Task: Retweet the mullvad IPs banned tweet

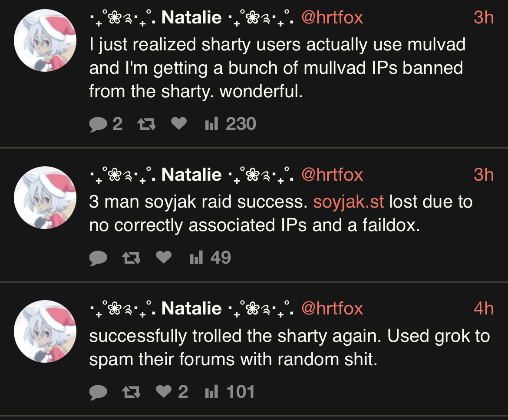Action: (x=146, y=125)
